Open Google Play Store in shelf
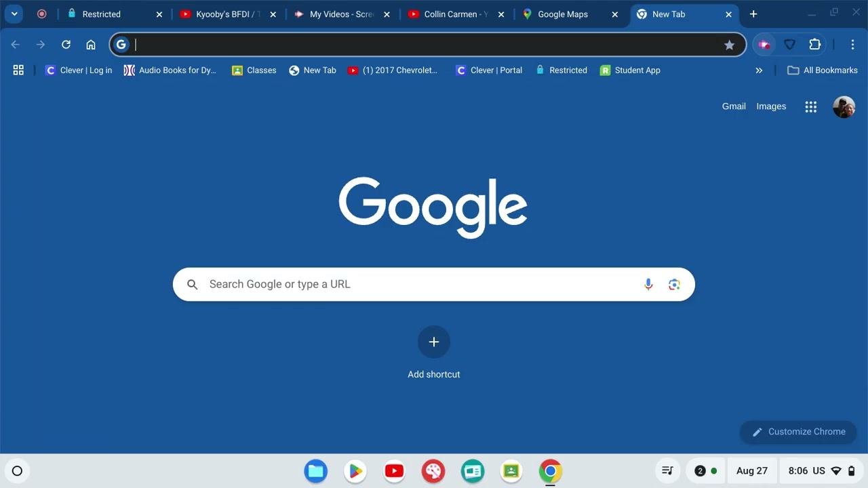Screen dimensions: 868x488 point(355,471)
